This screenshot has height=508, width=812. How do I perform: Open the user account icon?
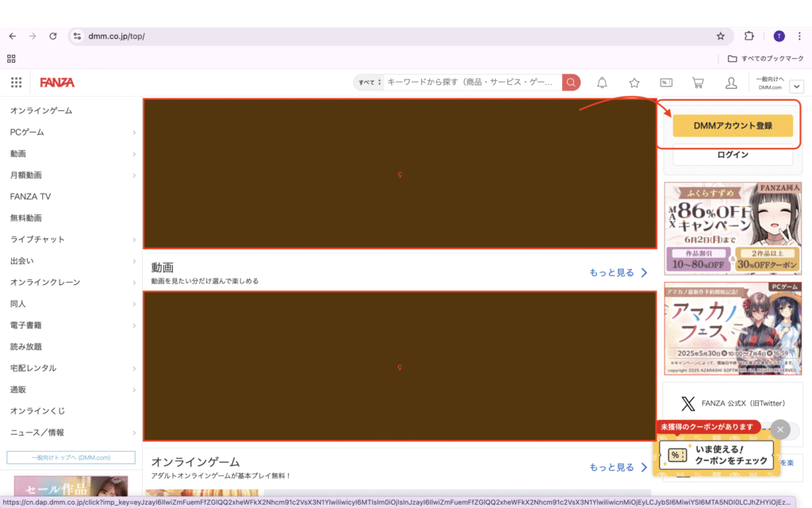click(730, 83)
